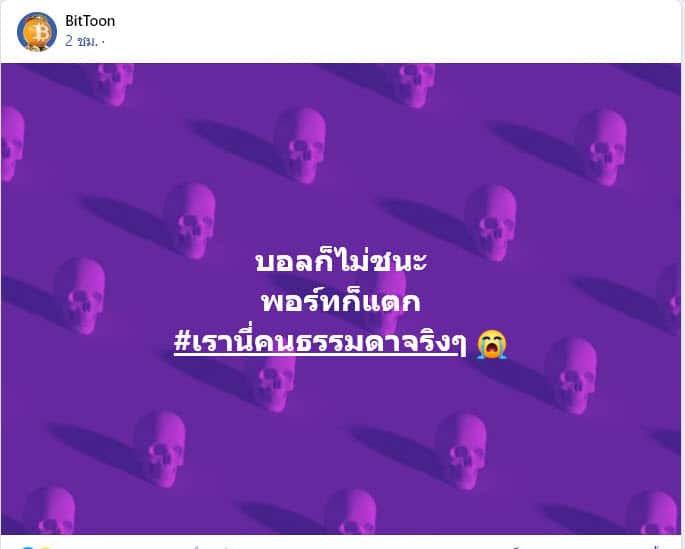Image resolution: width=685 pixels, height=549 pixels.
Task: Click the crying face emoji
Action: click(x=492, y=344)
